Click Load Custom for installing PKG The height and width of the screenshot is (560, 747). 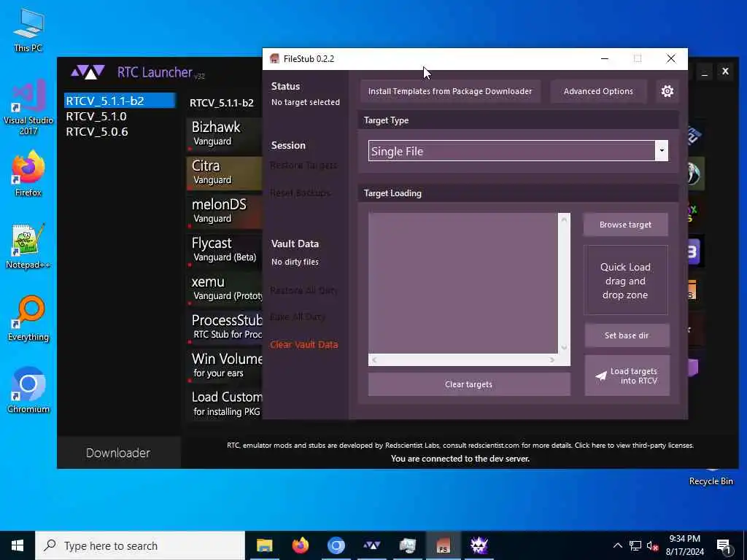pos(225,404)
